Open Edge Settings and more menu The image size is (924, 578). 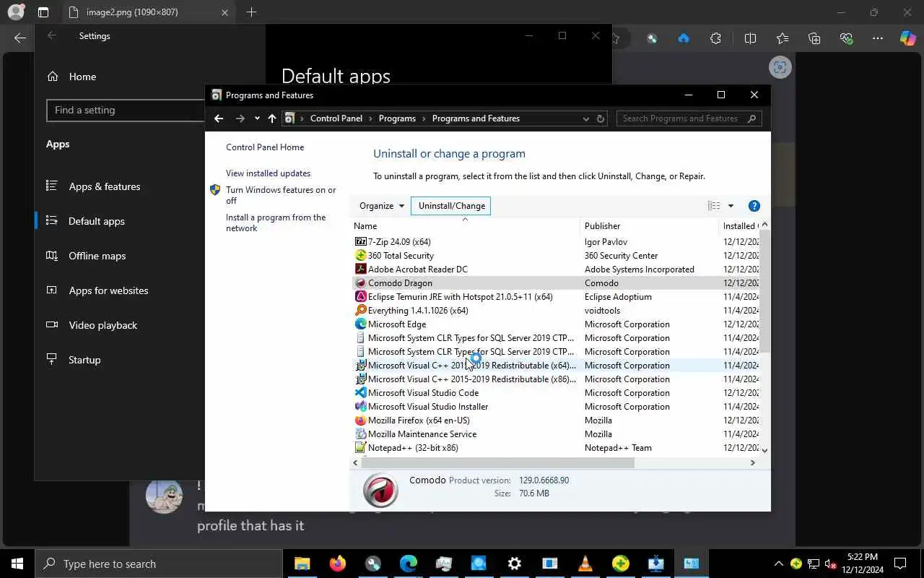(877, 38)
